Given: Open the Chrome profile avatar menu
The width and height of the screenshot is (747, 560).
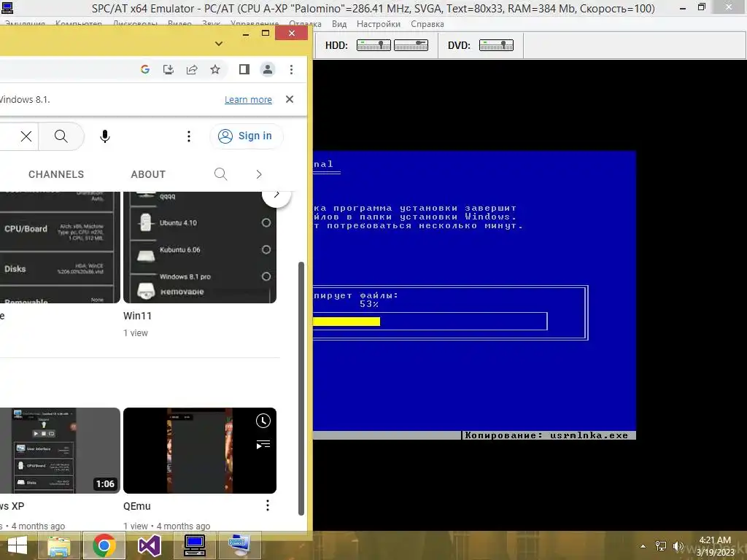Looking at the screenshot, I should click(x=268, y=69).
